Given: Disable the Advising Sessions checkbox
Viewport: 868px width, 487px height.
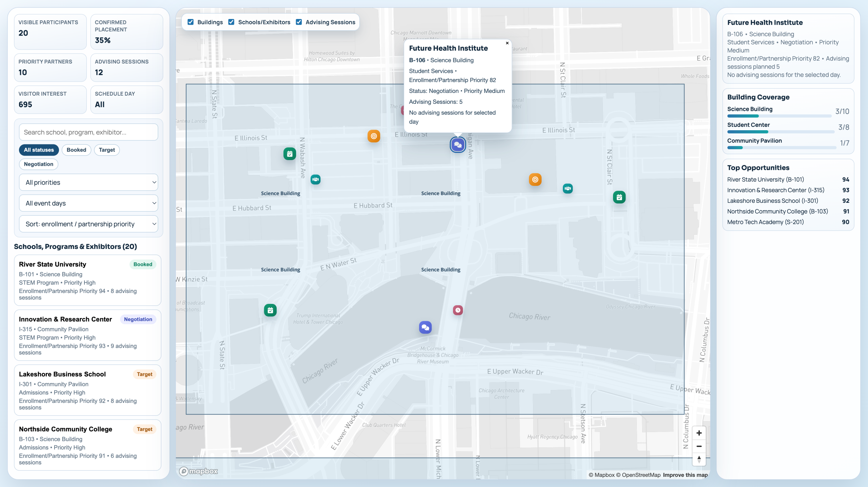Looking at the screenshot, I should coord(299,22).
